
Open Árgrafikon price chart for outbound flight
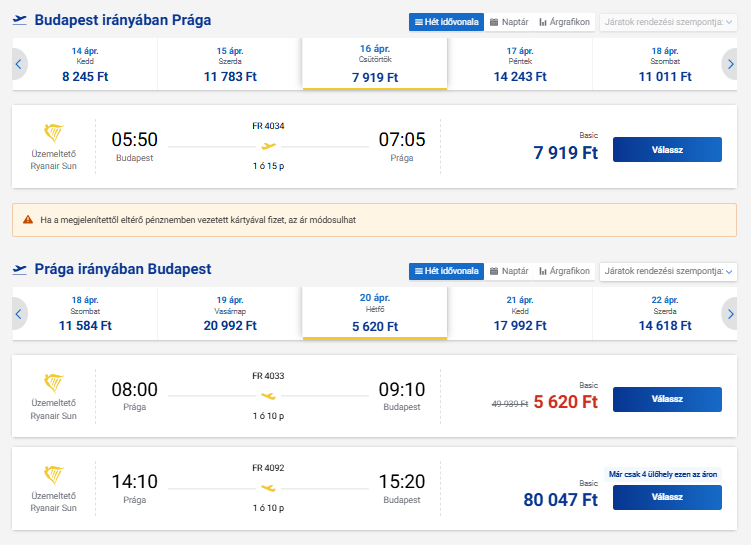564,22
